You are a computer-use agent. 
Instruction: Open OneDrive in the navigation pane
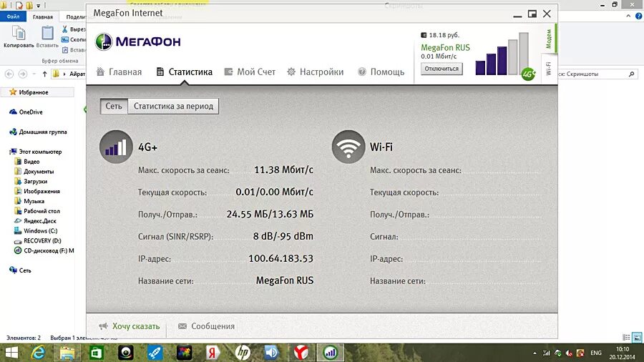coord(26,112)
